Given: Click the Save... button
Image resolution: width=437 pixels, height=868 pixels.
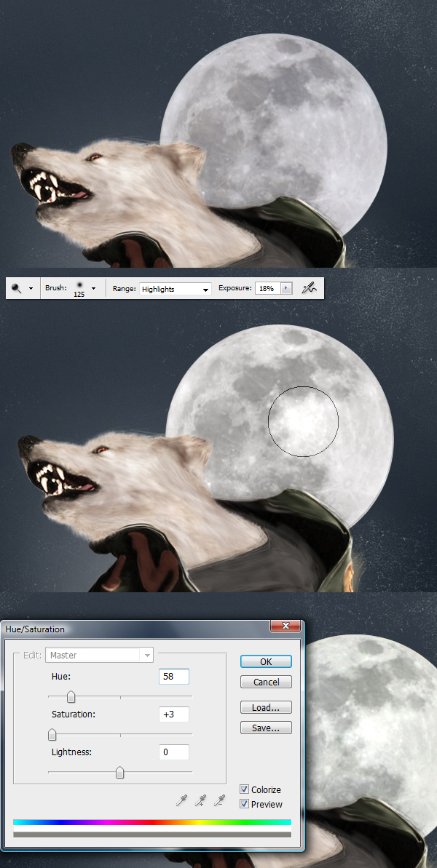Looking at the screenshot, I should click(266, 728).
